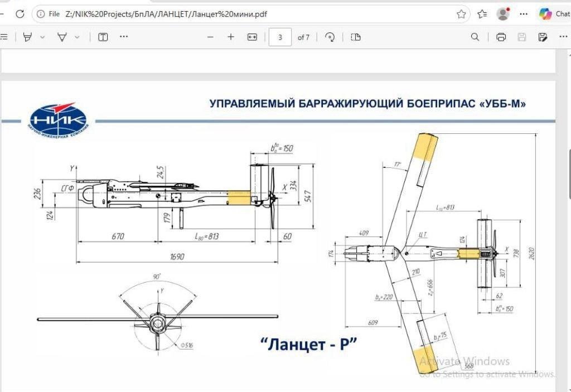Click the heading 'УПРАВЛЯЕМЫЙ БАРРАЖИРУЮЩИЙ БОЕПРИПАС «УББ-М»'
This screenshot has width=571, height=392.
pyautogui.click(x=367, y=104)
